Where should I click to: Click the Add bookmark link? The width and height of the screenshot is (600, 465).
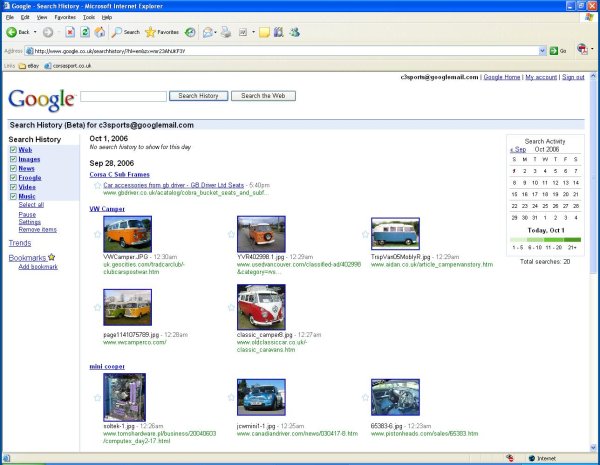[38, 267]
